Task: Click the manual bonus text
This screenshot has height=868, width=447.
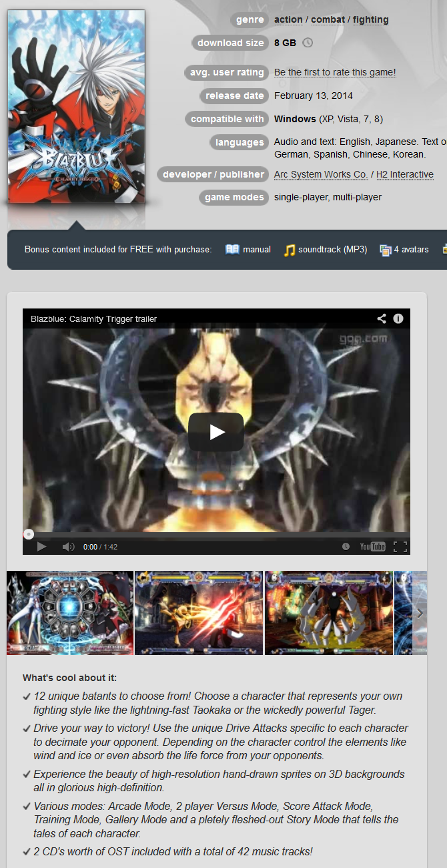Action: (257, 250)
